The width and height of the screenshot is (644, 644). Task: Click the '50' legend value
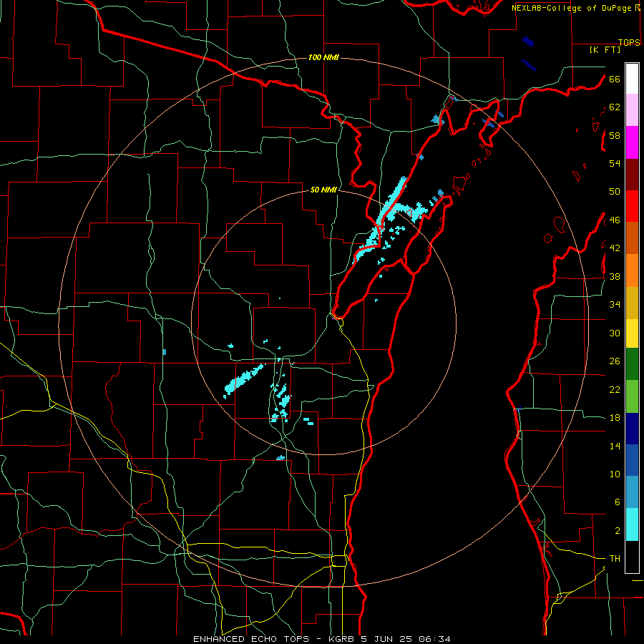pos(615,192)
